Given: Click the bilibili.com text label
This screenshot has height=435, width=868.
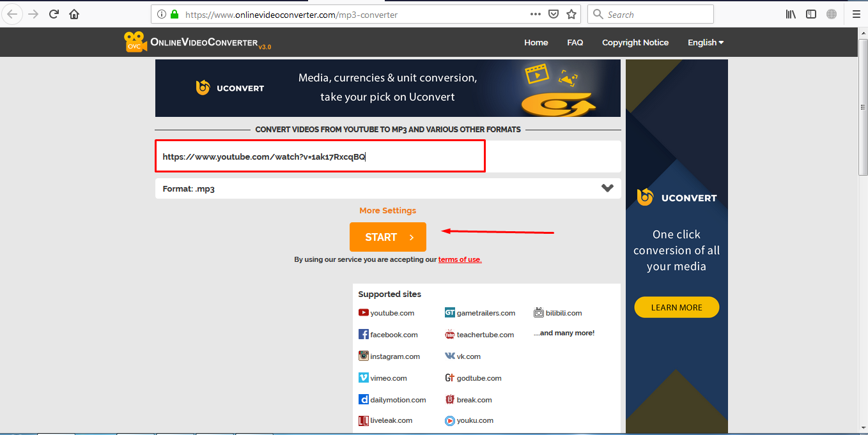Looking at the screenshot, I should 564,313.
